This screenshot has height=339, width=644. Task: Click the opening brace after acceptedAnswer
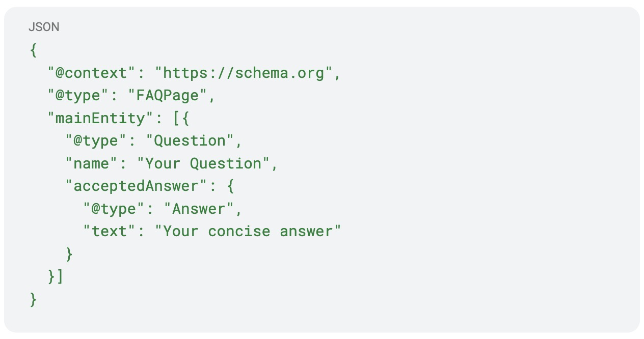[230, 186]
